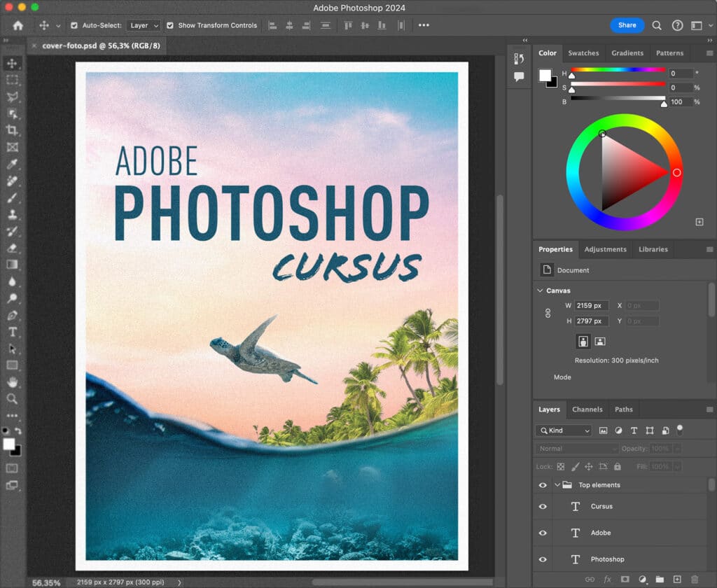Set canvas to landscape orientation
This screenshot has height=588, width=717.
pyautogui.click(x=599, y=342)
